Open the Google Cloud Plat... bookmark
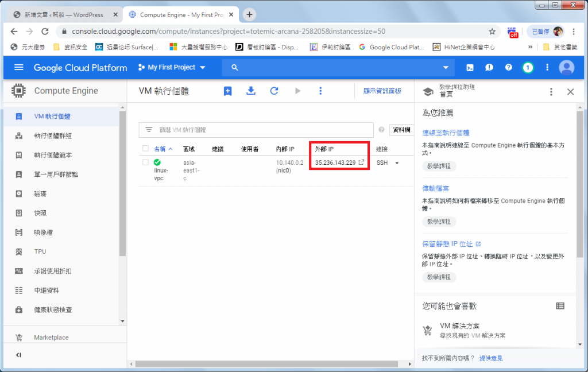Viewport: 588px width, 372px height. tap(392, 47)
